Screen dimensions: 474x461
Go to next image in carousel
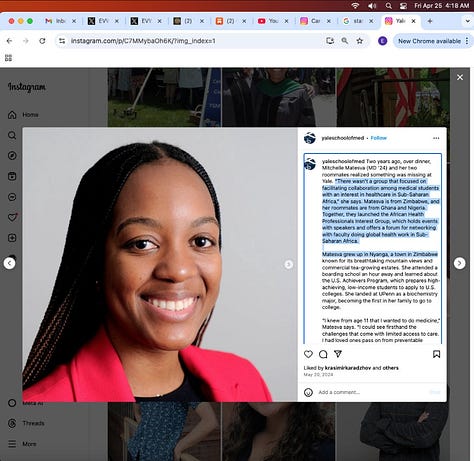click(x=289, y=264)
